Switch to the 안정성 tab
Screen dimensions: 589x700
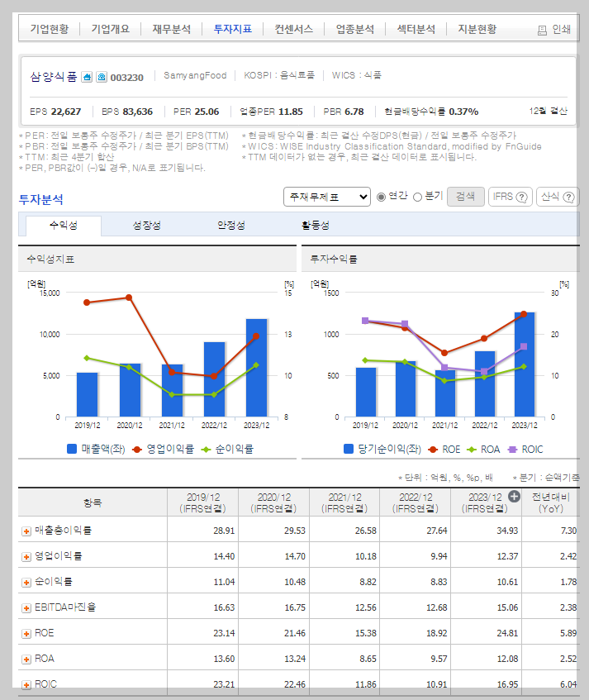click(231, 226)
